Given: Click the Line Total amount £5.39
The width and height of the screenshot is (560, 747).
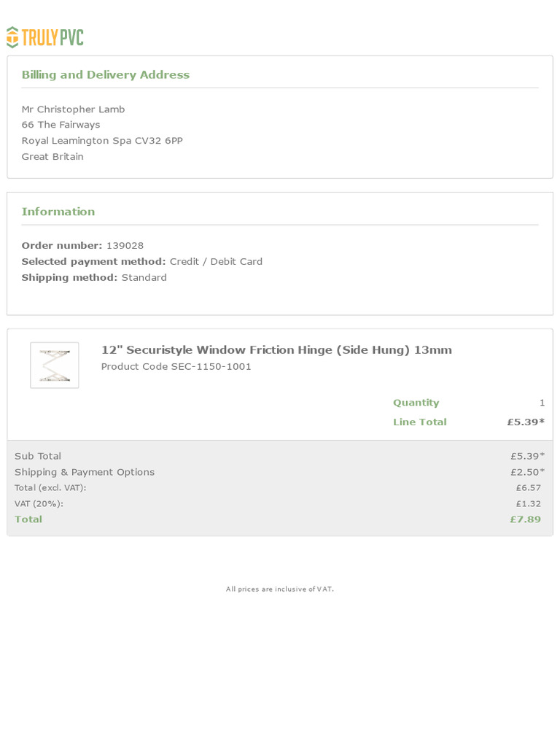Looking at the screenshot, I should click(525, 422).
